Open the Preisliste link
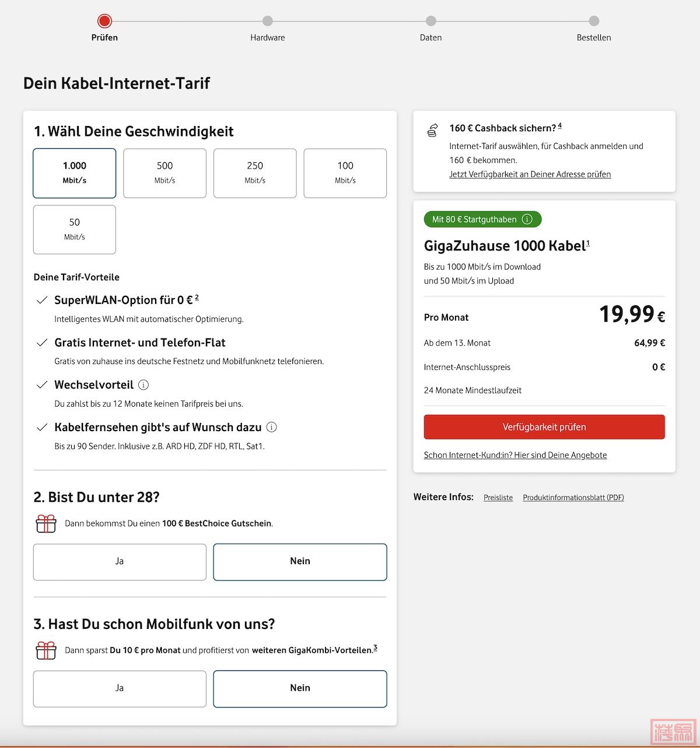 498,498
